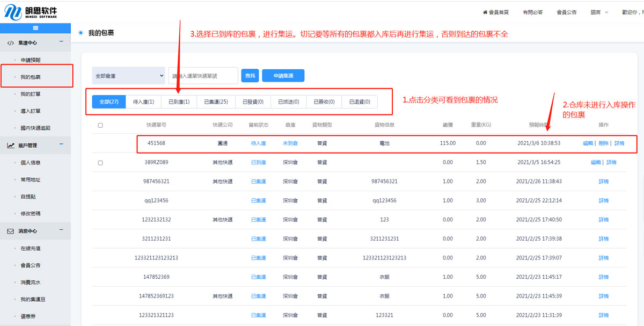Tick the select-all checkbox in table header
This screenshot has width=644, height=326.
[100, 125]
